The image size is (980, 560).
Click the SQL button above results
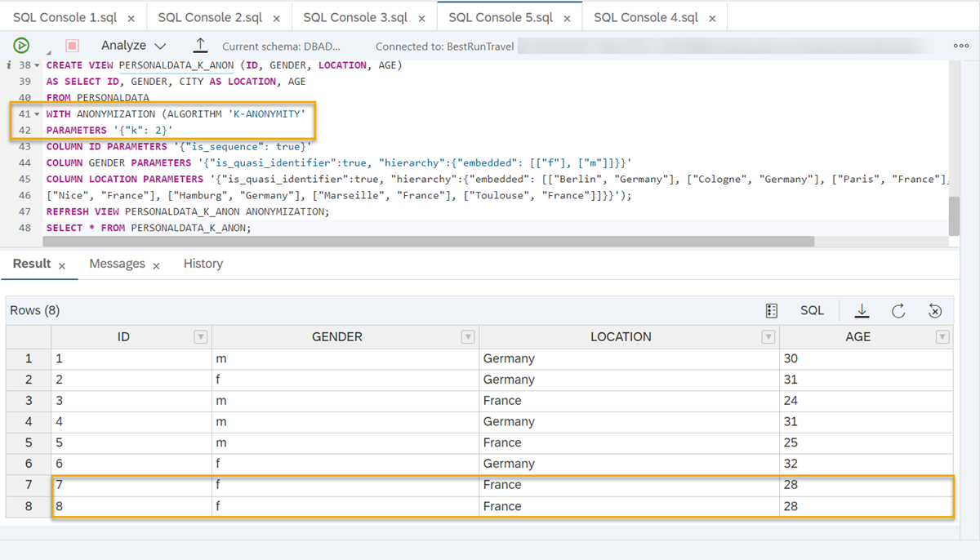(x=812, y=311)
